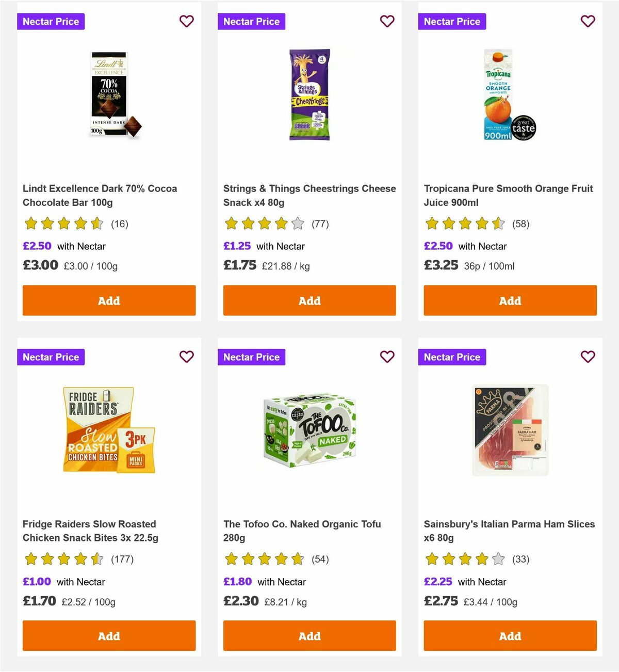Screen dimensions: 619x672
Task: Click the wishlist heart for Tropicana Orange Juice
Action: pyautogui.click(x=588, y=21)
